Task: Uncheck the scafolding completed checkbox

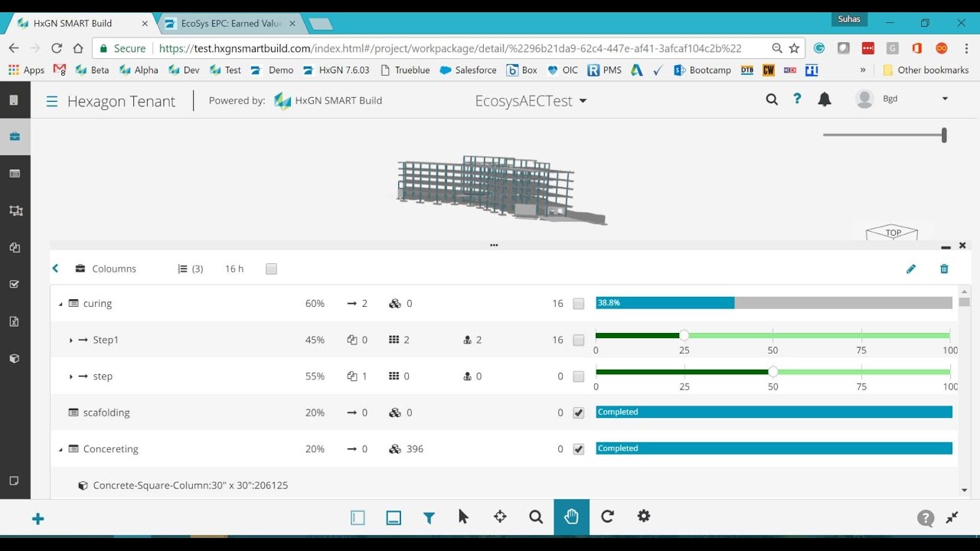Action: pos(579,412)
